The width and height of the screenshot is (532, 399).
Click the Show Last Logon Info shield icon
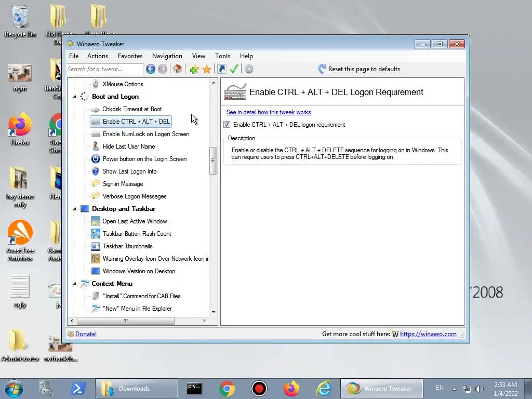pyautogui.click(x=96, y=171)
